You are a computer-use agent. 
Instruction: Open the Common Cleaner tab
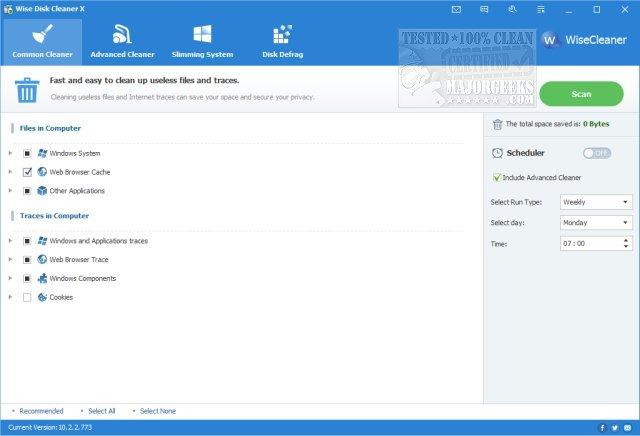point(42,42)
